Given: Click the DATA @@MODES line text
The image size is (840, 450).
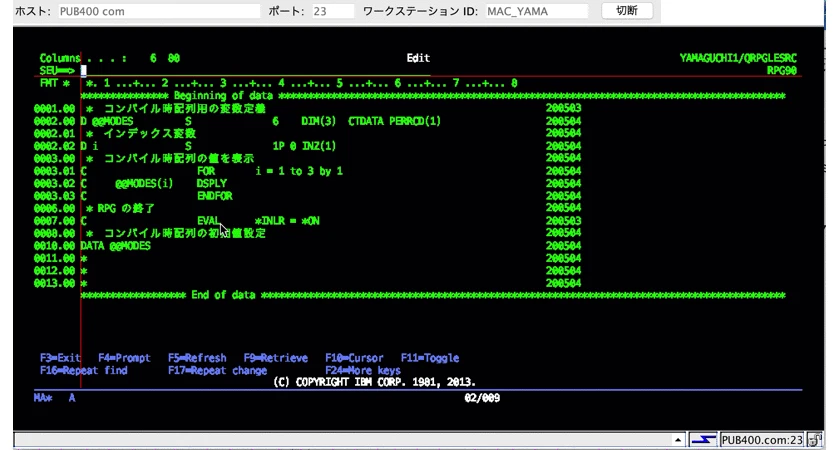Looking at the screenshot, I should 116,246.
